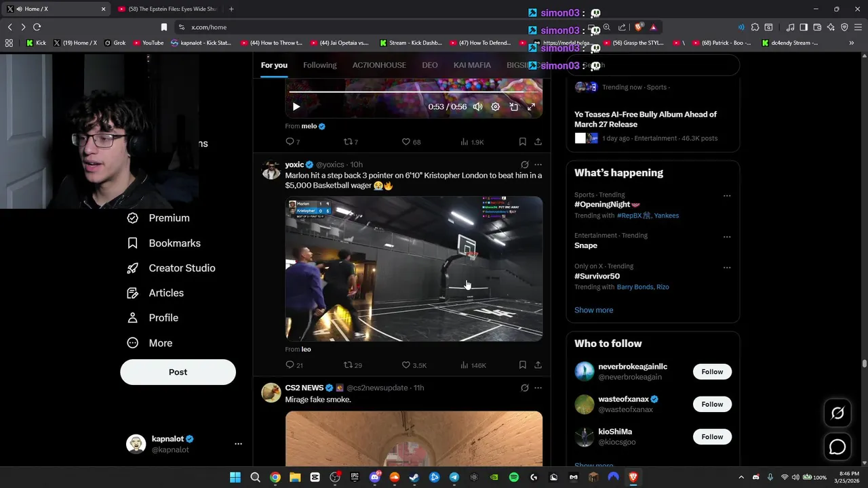Expand the More sidebar menu
The width and height of the screenshot is (868, 488).
(x=150, y=343)
